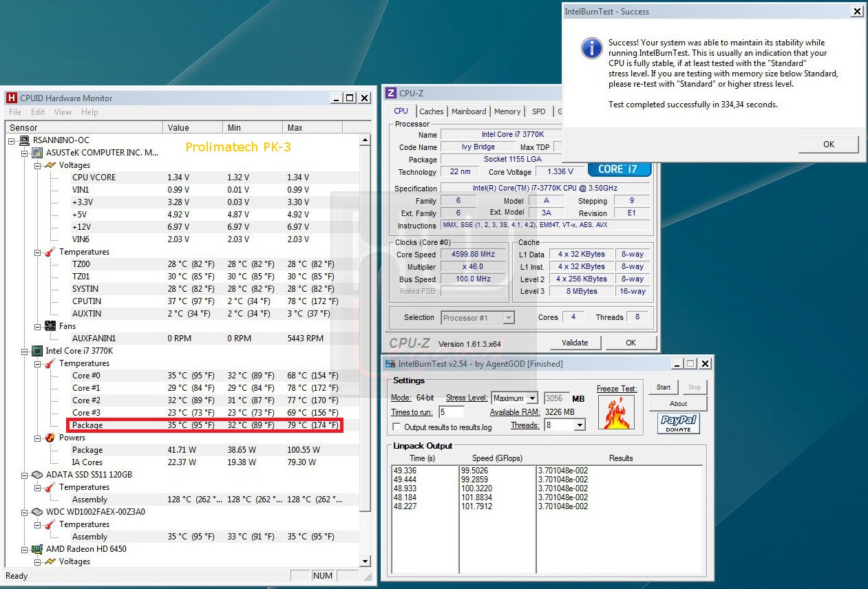Click the thermometer icon of ASUSTeK Temperatures
Screen dimensions: 868x589
[50, 252]
